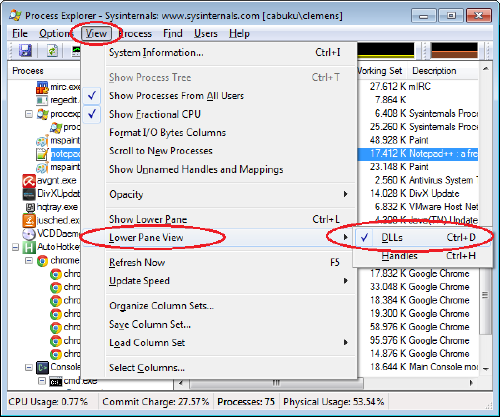500x417 pixels.
Task: Collapse the chrome process tree node
Action: pyautogui.click(x=29, y=260)
